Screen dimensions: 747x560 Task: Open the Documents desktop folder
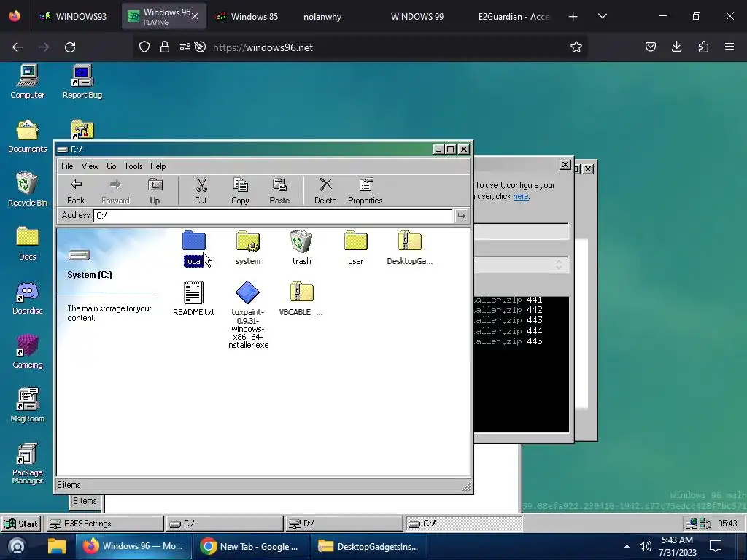click(28, 136)
